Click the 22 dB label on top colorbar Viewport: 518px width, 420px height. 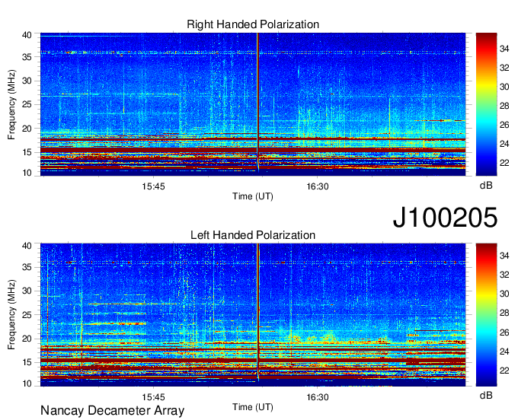pyautogui.click(x=504, y=163)
